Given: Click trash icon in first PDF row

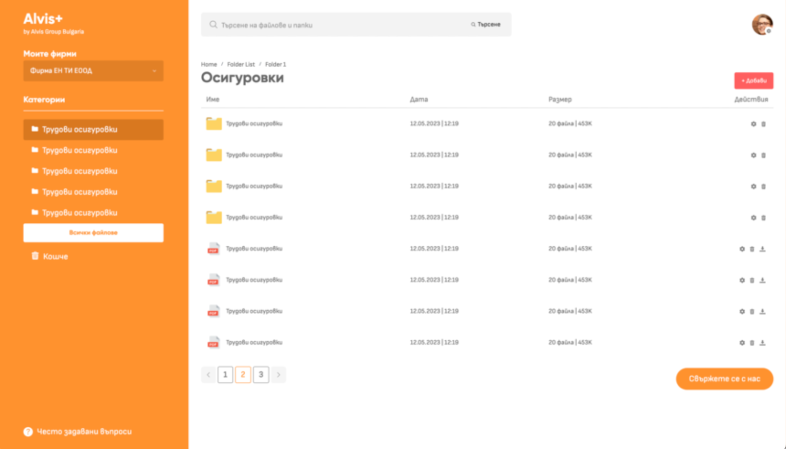Looking at the screenshot, I should 752,249.
